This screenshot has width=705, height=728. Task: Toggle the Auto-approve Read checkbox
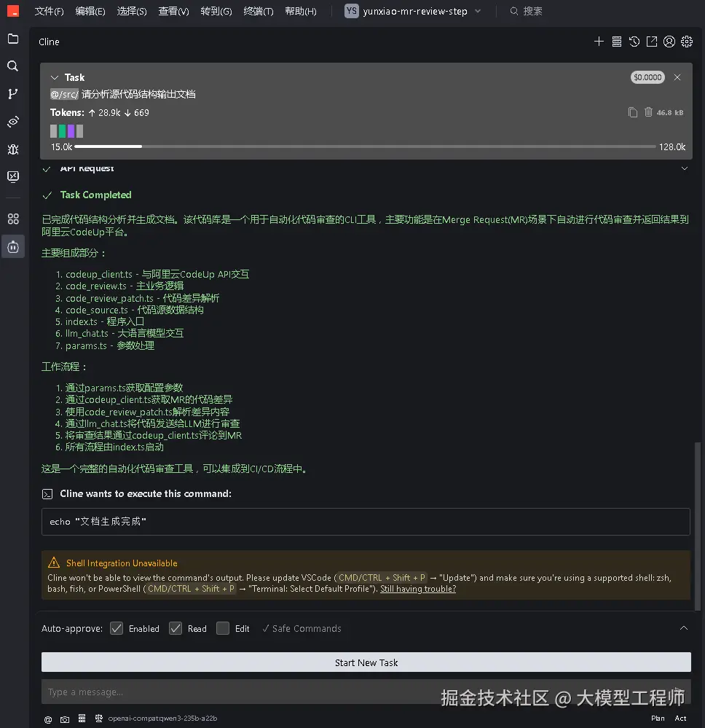[176, 629]
